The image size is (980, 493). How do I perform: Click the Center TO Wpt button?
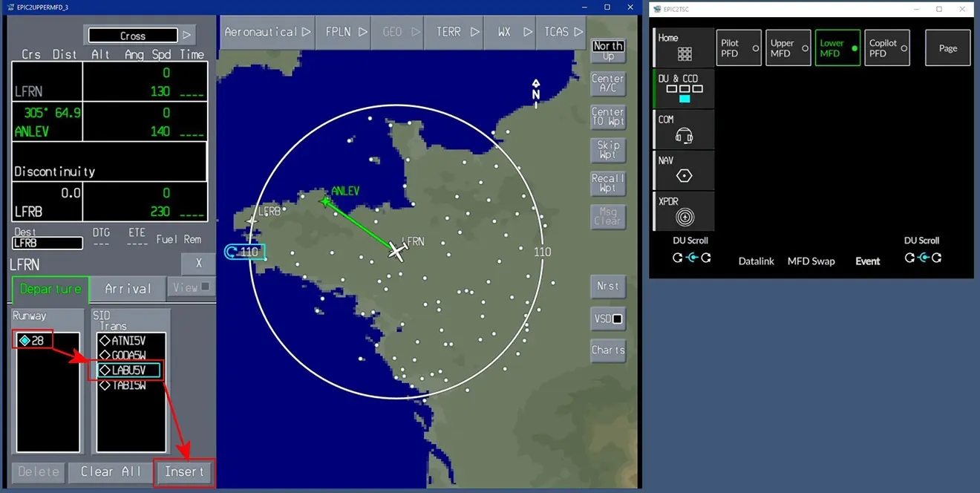(x=608, y=117)
